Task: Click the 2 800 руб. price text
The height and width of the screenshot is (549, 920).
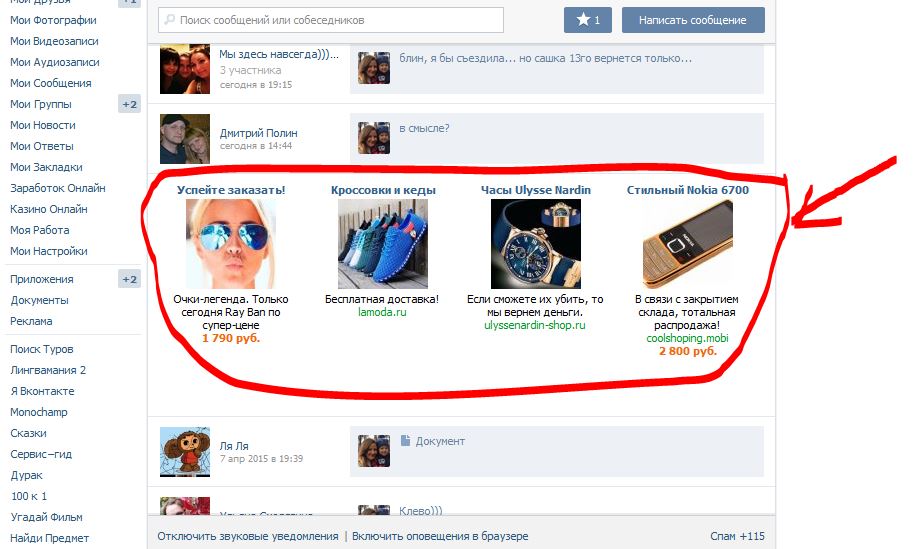Action: coord(688,351)
